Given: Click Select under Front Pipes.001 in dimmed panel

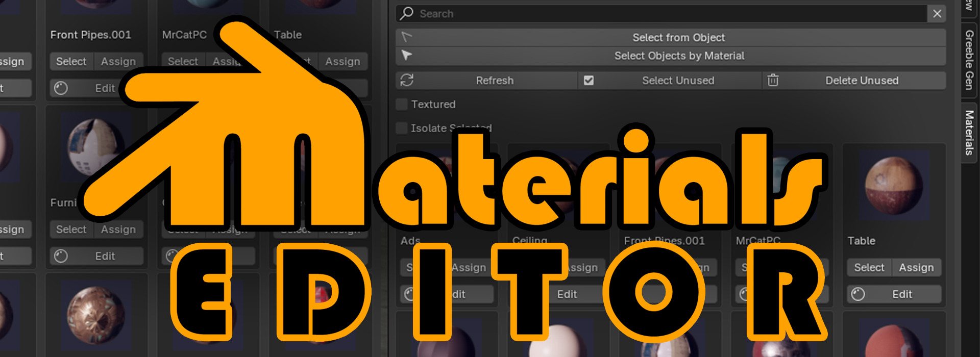Looking at the screenshot, I should 71,62.
